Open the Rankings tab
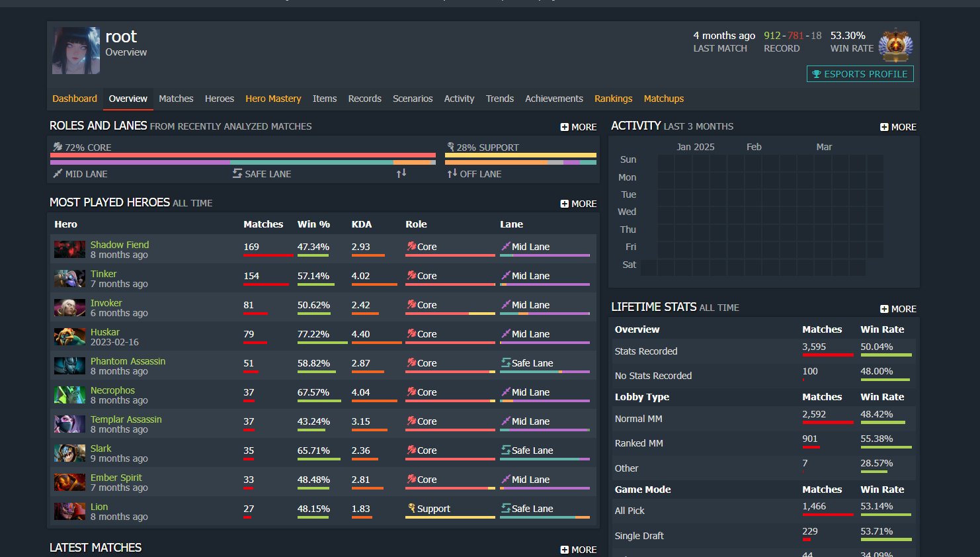This screenshot has height=557, width=980. pos(613,99)
